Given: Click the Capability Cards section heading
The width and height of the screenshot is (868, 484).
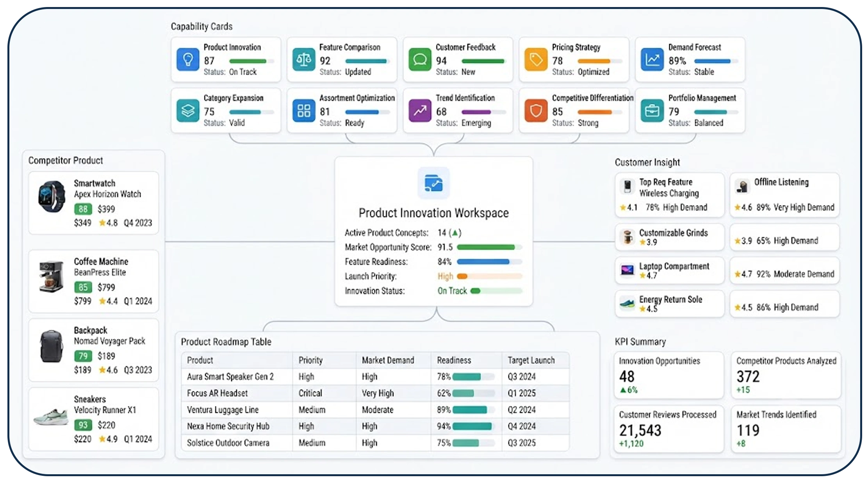Looking at the screenshot, I should pos(201,27).
